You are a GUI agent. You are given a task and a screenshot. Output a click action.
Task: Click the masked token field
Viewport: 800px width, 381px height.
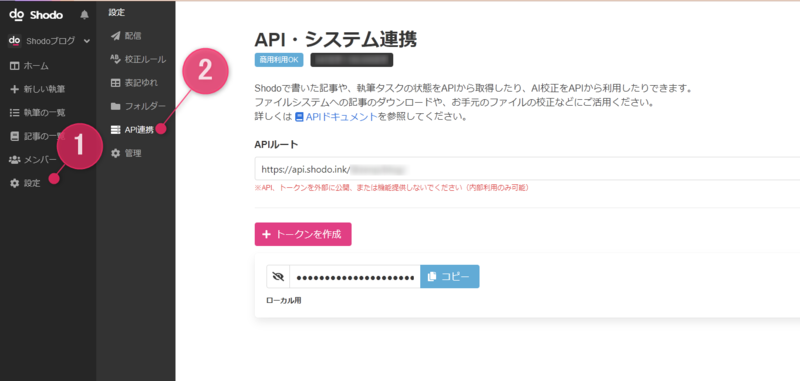pyautogui.click(x=355, y=276)
